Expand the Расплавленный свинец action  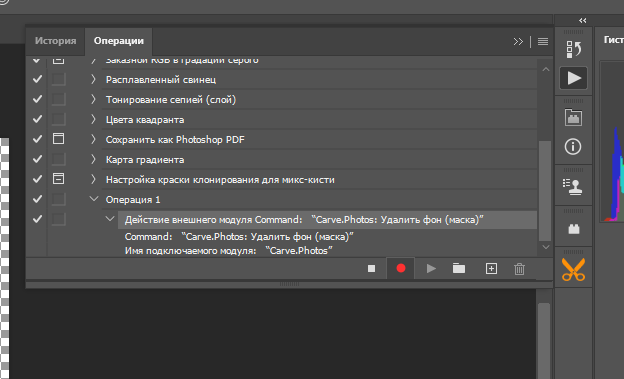(93, 79)
